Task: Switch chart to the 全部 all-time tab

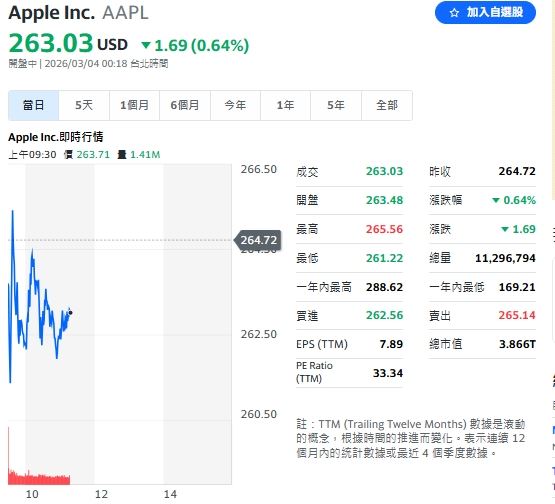Action: [x=387, y=105]
